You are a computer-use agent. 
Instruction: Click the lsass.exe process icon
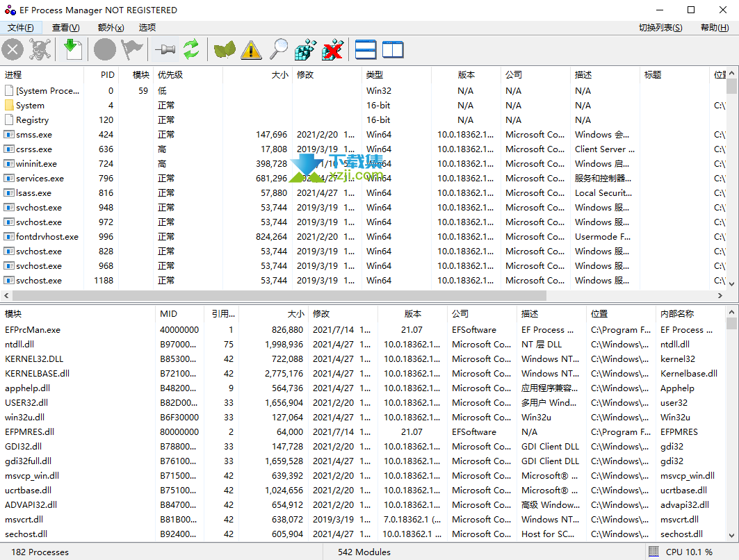pos(9,193)
